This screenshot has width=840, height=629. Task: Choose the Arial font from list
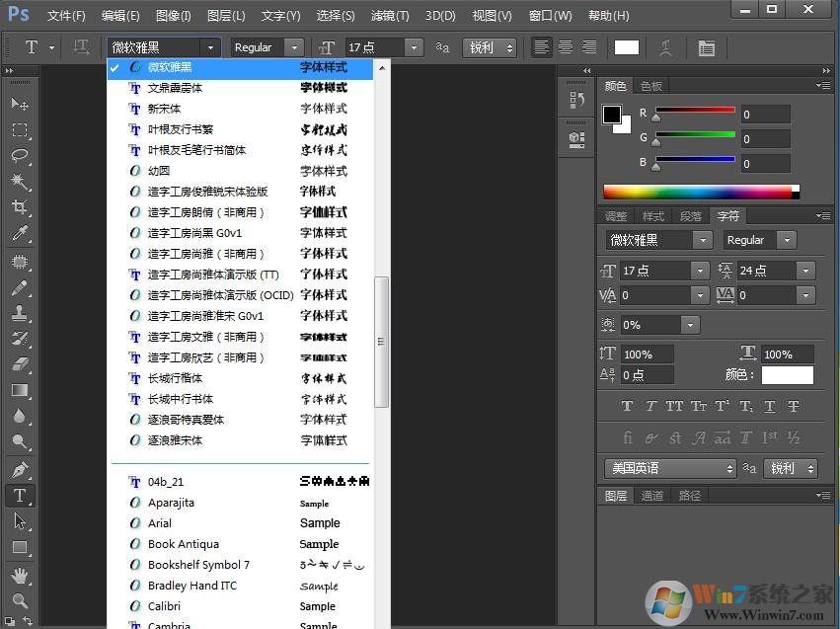point(160,523)
